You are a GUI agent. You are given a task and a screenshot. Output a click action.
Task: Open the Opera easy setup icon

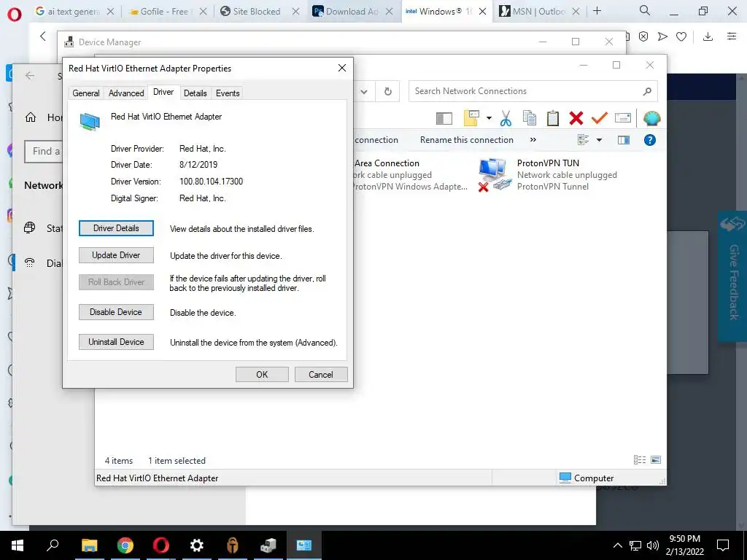coord(732,36)
